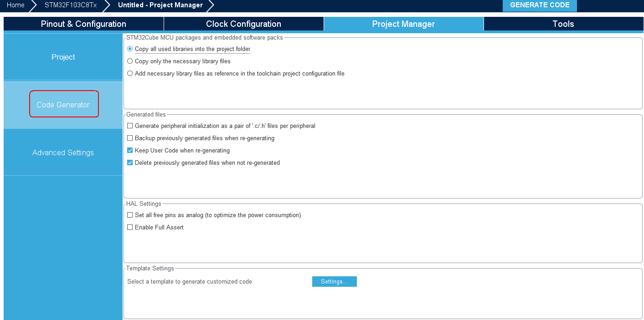Click 'STM32Cube MCU packages and embedded software packs' title
The width and height of the screenshot is (644, 320).
(x=205, y=38)
